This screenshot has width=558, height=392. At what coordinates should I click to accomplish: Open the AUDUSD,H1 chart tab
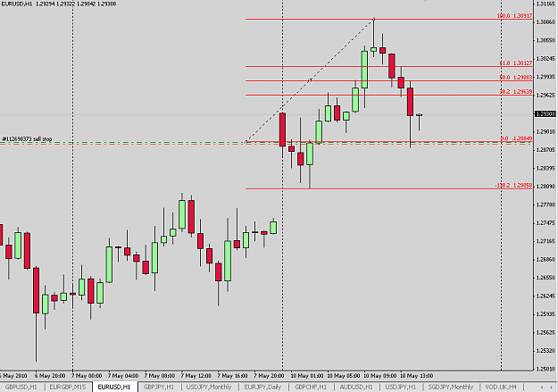[x=356, y=387]
